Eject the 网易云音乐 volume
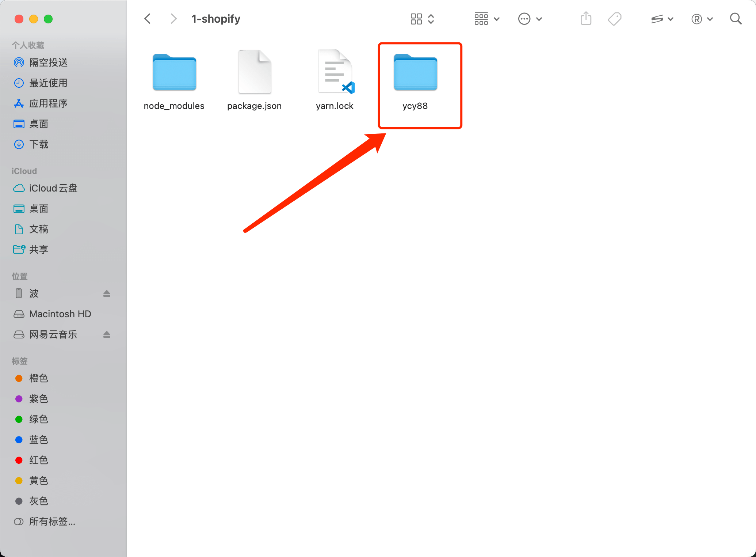This screenshot has height=557, width=756. [107, 334]
